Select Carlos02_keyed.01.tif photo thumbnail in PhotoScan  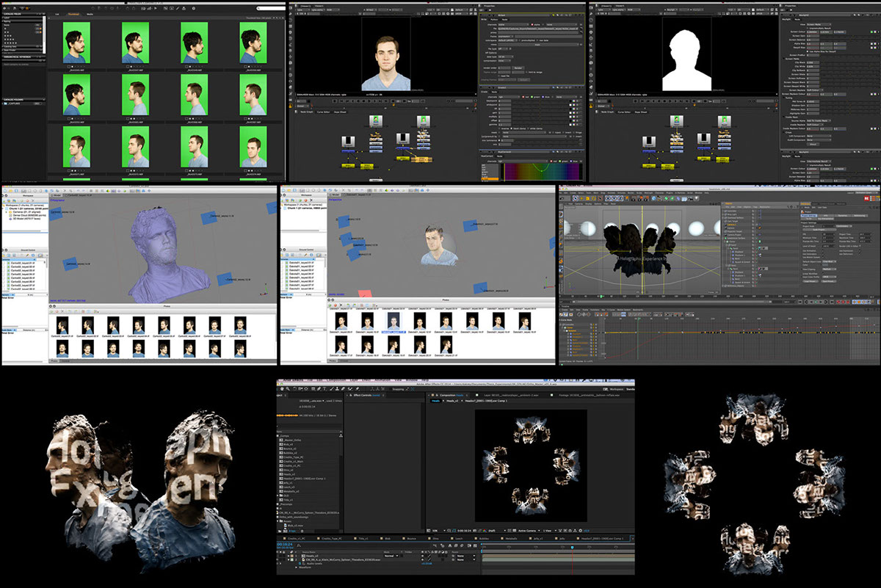point(62,325)
